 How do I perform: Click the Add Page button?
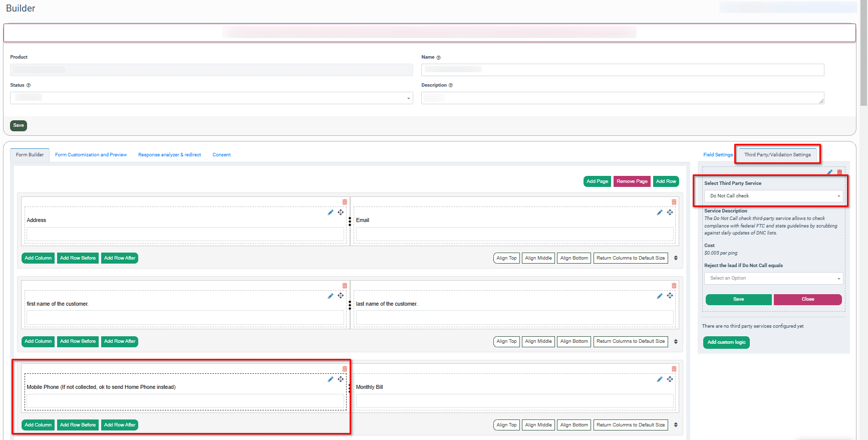click(597, 181)
